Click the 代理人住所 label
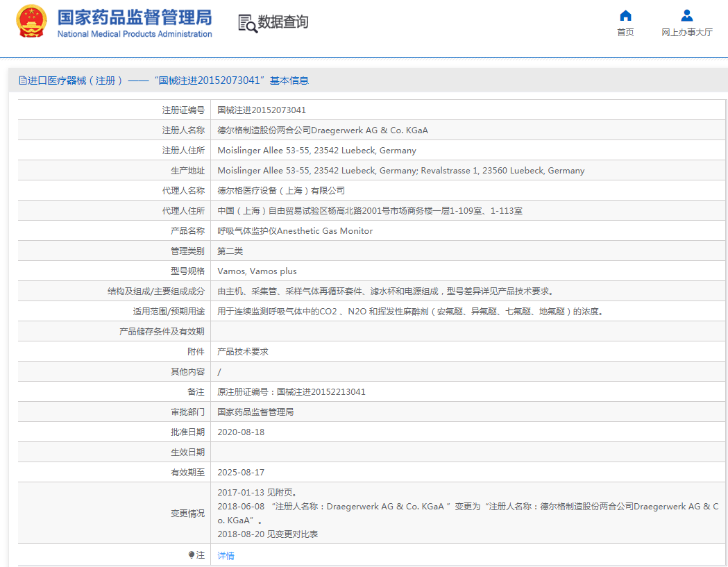The height and width of the screenshot is (567, 728). (x=183, y=211)
